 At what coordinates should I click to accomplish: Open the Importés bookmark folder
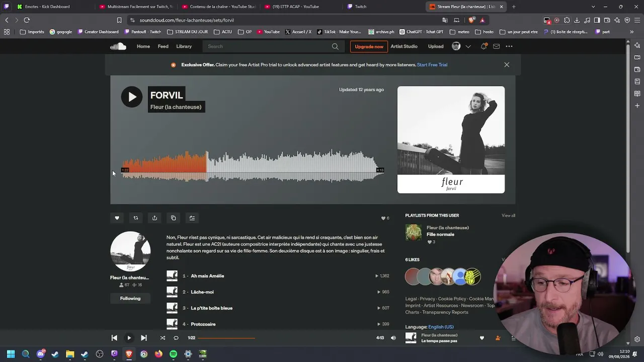point(32,32)
